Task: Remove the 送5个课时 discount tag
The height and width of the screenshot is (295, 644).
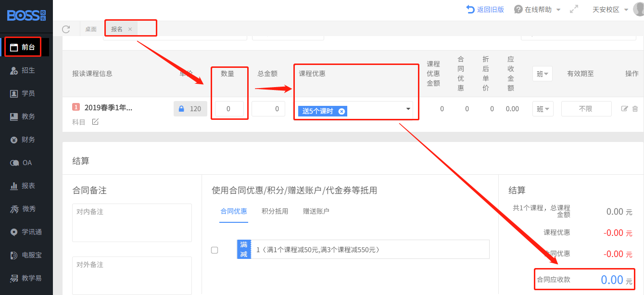Action: (x=341, y=111)
